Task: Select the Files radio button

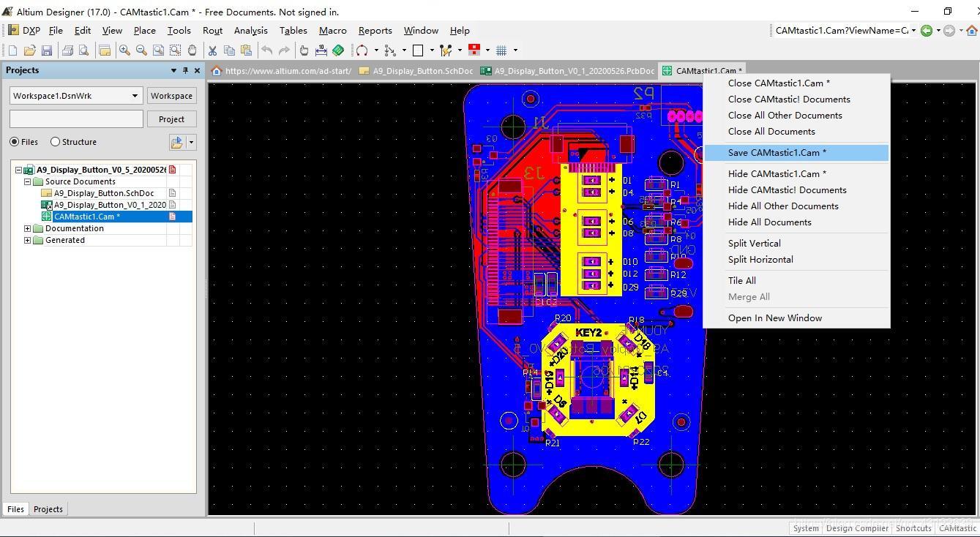Action: click(15, 142)
